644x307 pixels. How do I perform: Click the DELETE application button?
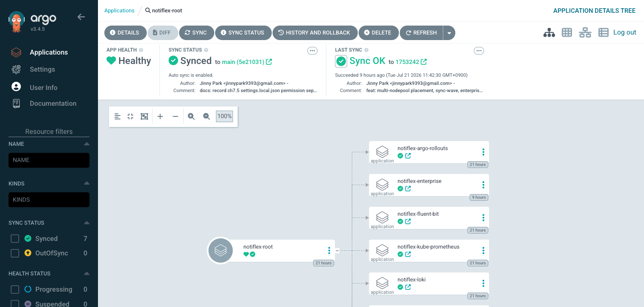(x=379, y=33)
